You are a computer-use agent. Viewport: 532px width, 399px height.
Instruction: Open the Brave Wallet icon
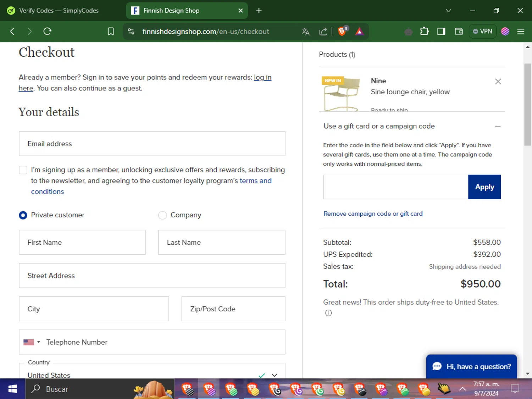pos(459,32)
